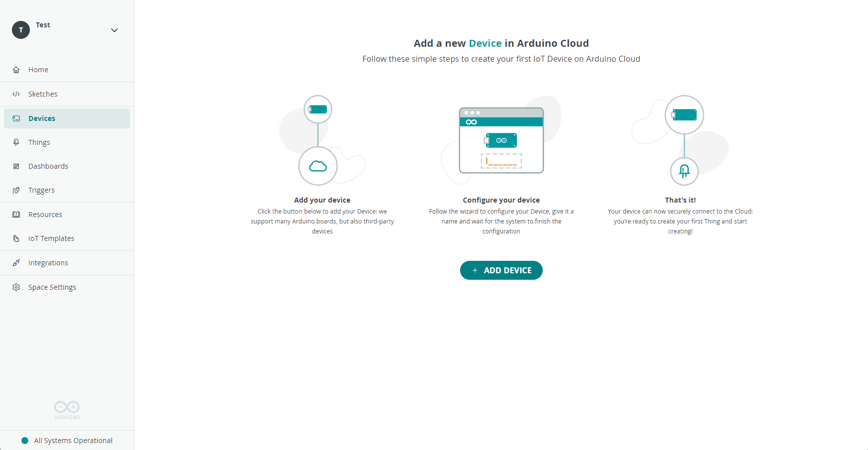Screen dimensions: 868x450
Task: Select the Integrations rocket icon
Action: [x=16, y=262]
